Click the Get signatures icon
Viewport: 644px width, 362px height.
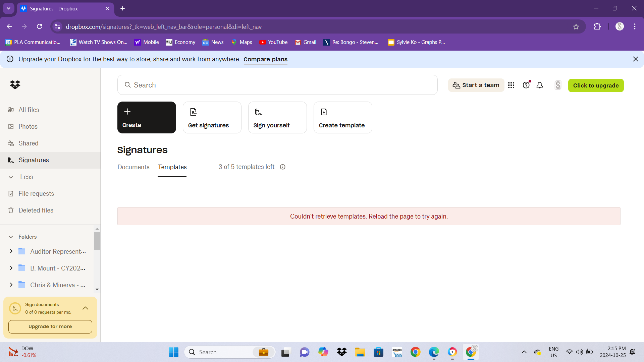[193, 112]
